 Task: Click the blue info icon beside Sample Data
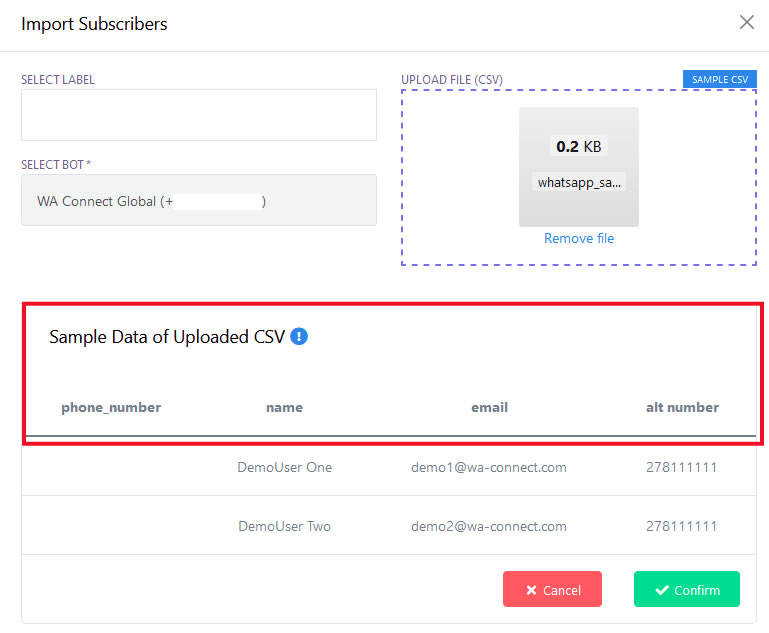click(299, 336)
